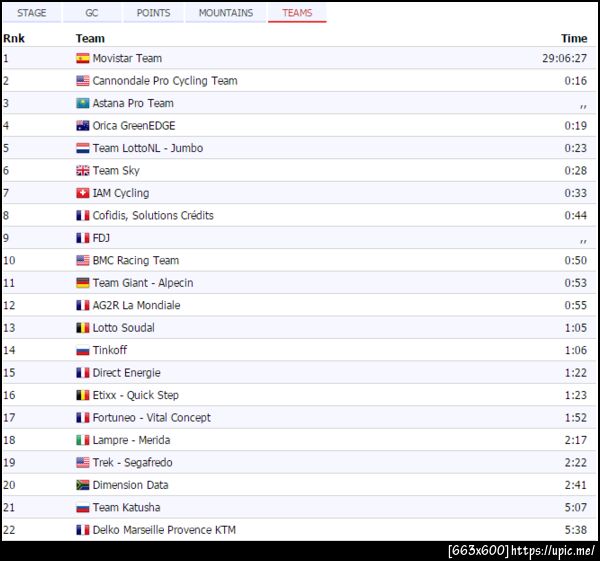This screenshot has width=600, height=561.
Task: Open the Cannondale Pro Cycling Team link
Action: 165,81
